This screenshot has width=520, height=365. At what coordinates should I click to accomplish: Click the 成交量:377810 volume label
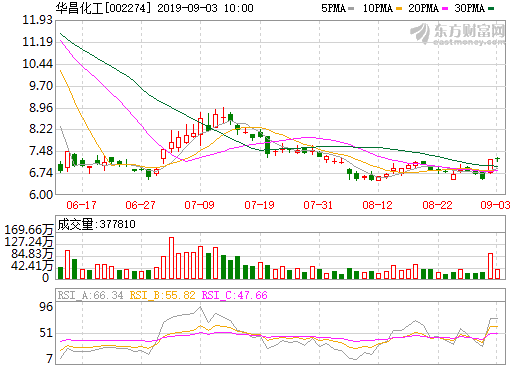96,224
